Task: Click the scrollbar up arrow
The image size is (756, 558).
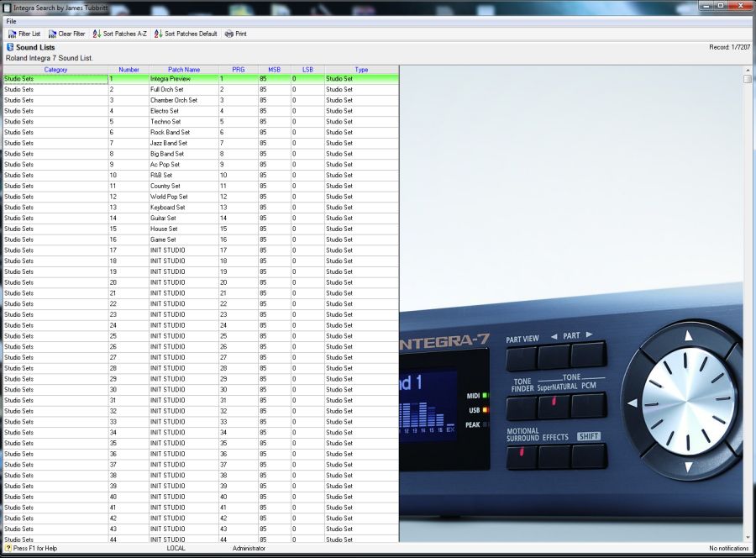Action: click(x=748, y=71)
